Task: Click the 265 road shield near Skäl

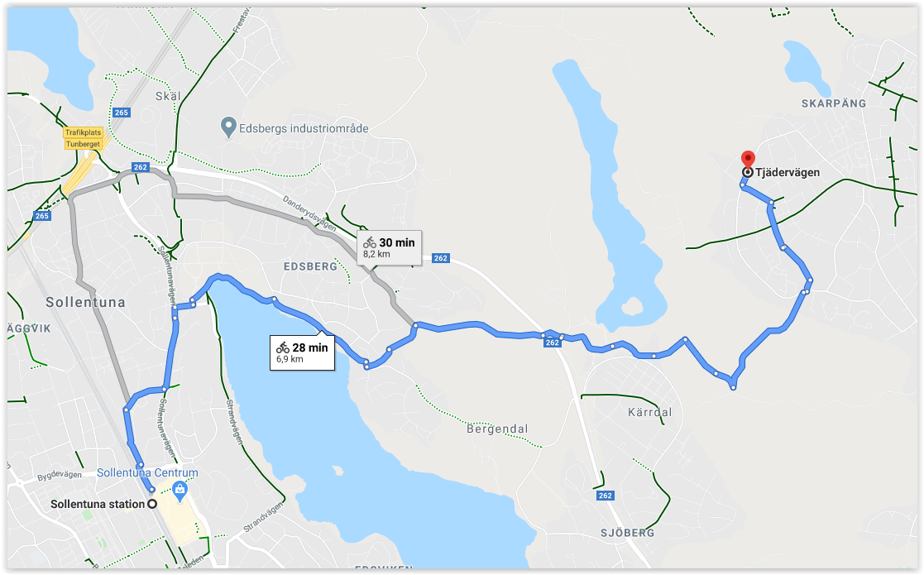Action: pos(122,113)
